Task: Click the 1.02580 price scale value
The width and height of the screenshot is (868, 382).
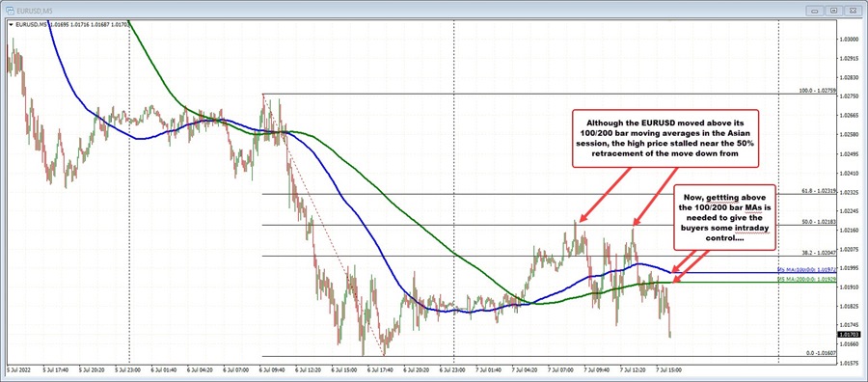Action: click(x=849, y=134)
